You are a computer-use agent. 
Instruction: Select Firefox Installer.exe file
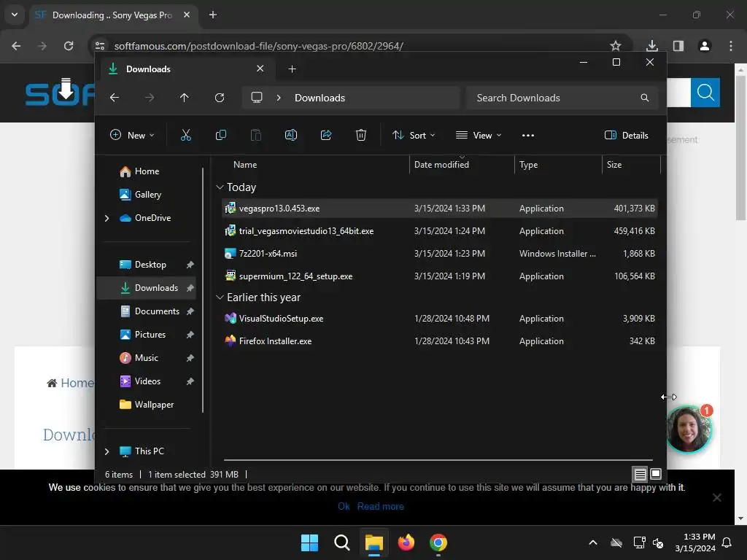coord(439,341)
